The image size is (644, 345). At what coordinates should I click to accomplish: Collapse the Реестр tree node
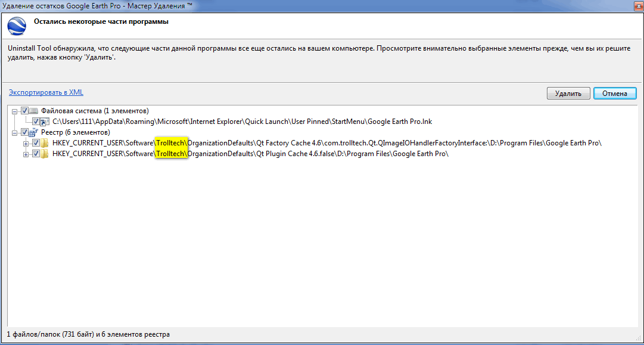15,132
